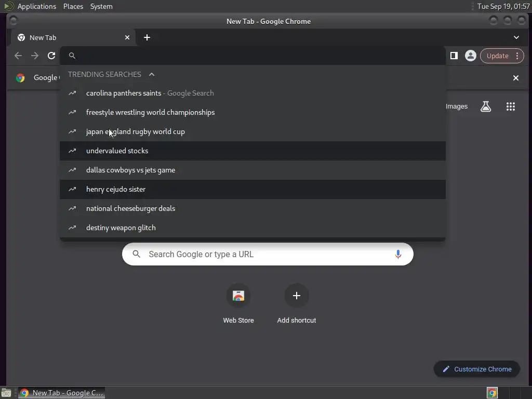Open the Google apps grid

[x=511, y=107]
